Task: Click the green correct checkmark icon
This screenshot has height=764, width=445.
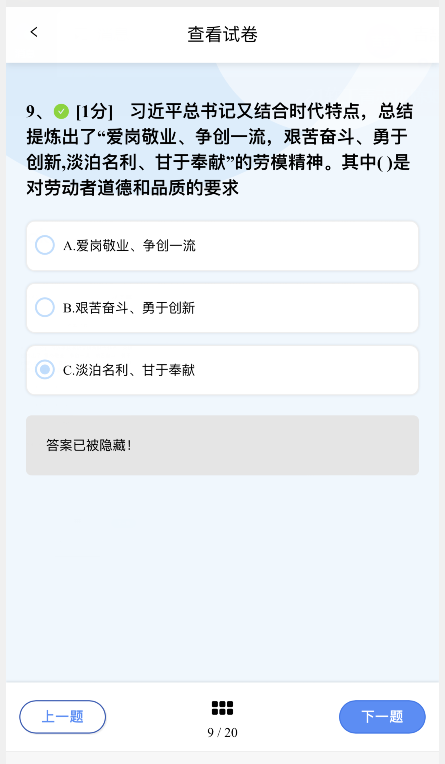Action: click(x=61, y=112)
